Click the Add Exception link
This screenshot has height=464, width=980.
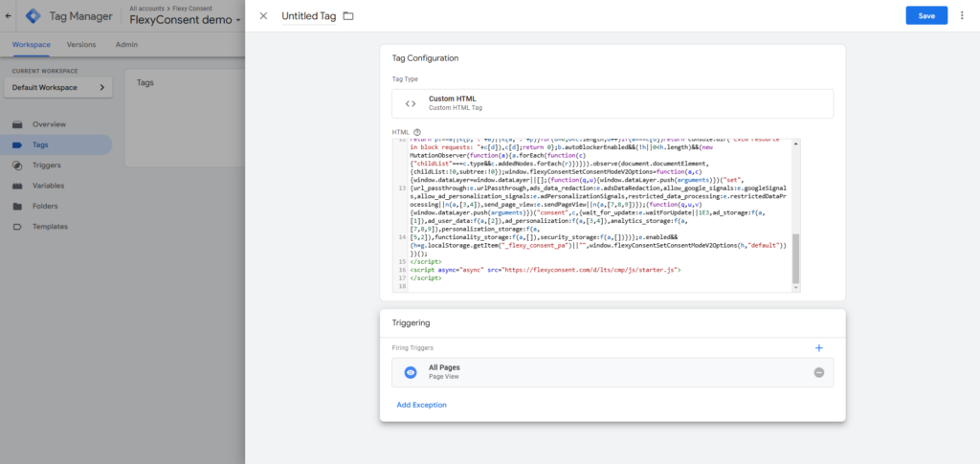coord(421,405)
